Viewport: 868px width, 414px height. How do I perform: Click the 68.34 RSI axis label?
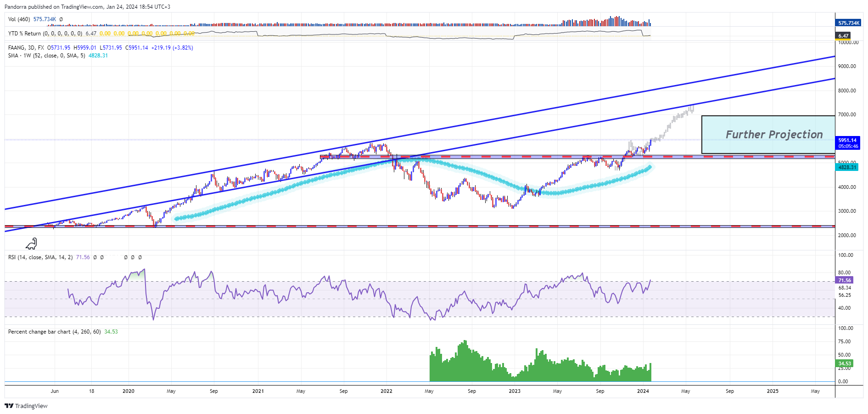point(845,288)
